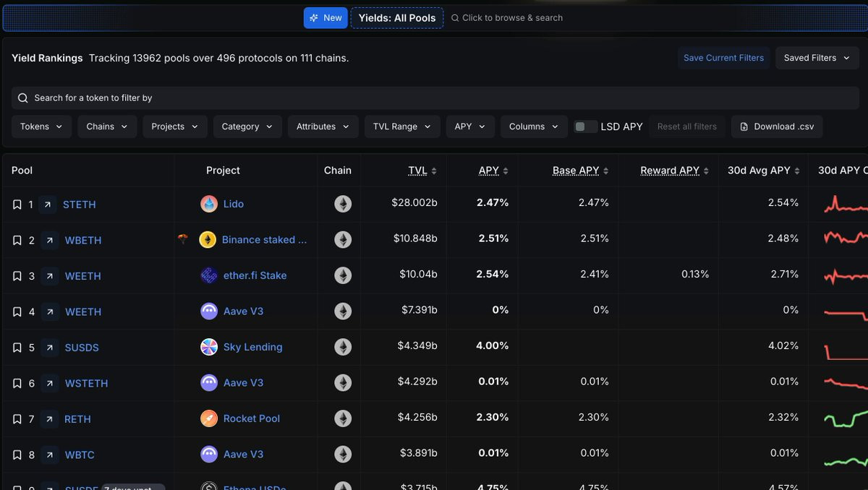Click the $28.002b TVL value

tap(414, 203)
